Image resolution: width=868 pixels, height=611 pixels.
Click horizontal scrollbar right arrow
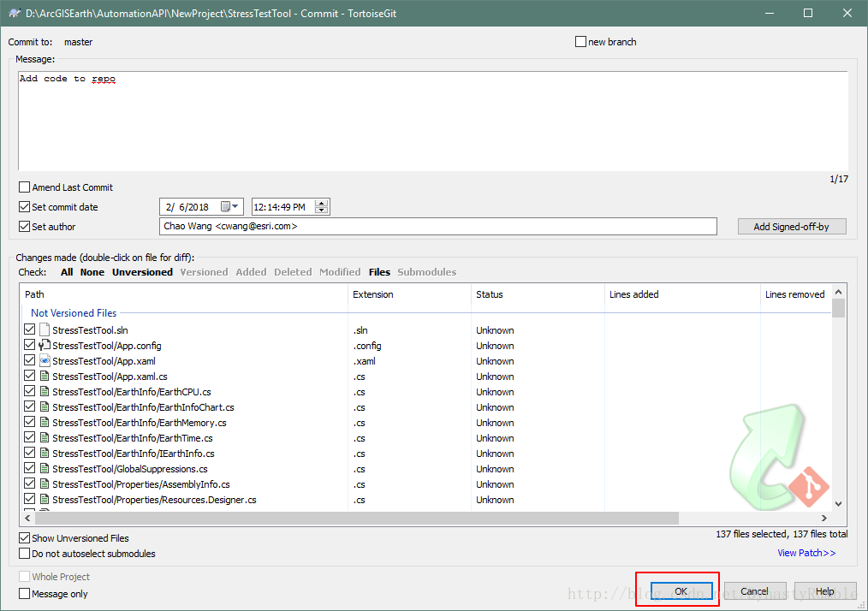824,518
